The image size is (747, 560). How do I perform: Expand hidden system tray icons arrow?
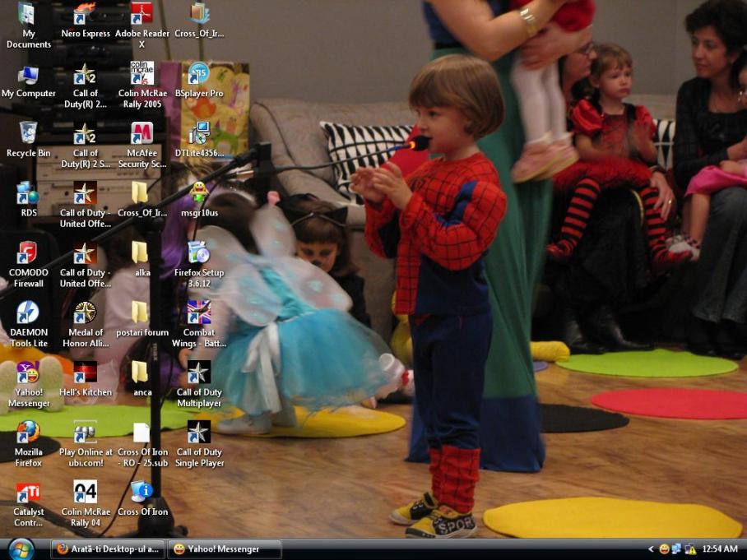click(651, 549)
